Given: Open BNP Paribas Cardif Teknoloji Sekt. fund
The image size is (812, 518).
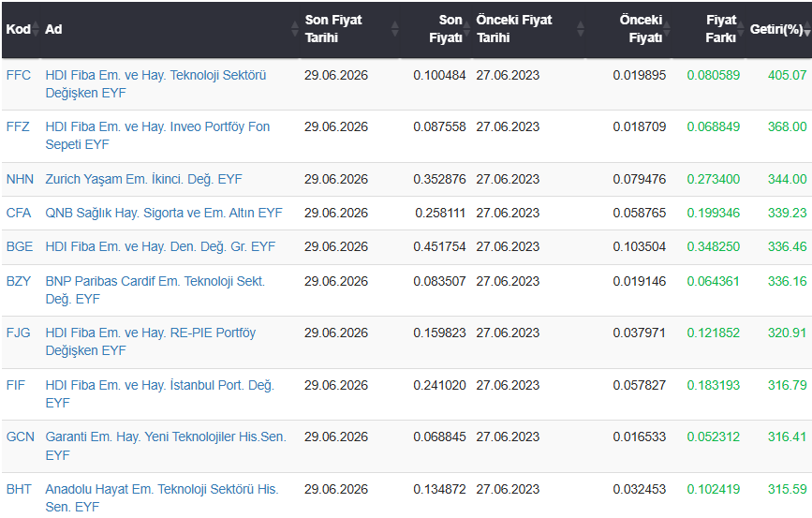Looking at the screenshot, I should click(155, 290).
